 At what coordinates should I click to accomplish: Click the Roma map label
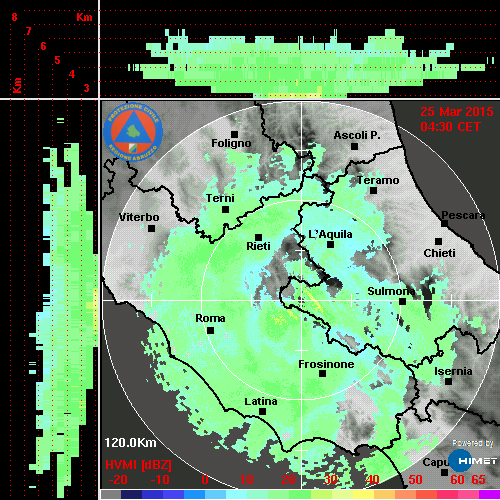[210, 318]
